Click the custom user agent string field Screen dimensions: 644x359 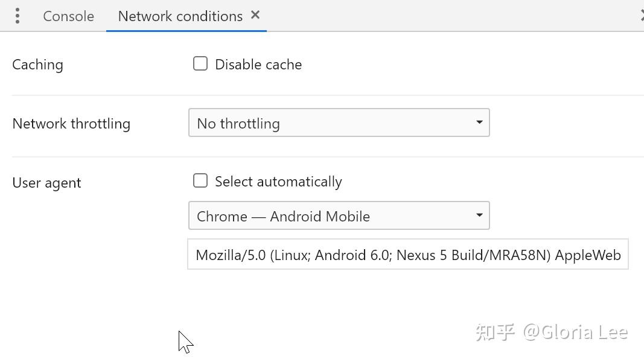(x=407, y=255)
